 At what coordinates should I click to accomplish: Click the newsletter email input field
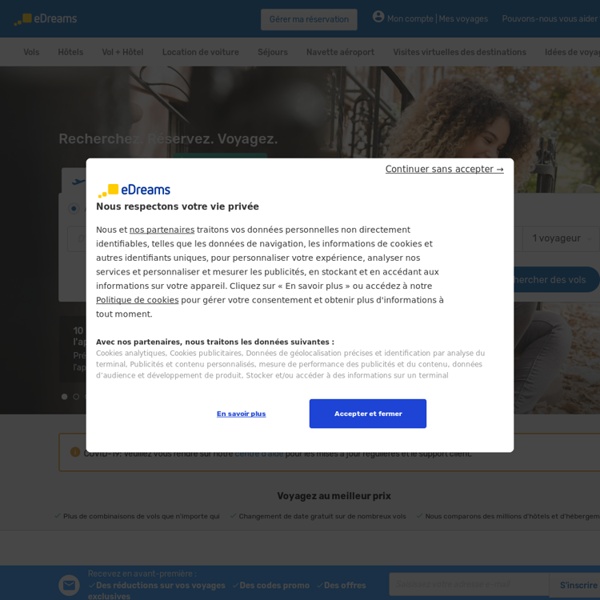pyautogui.click(x=468, y=585)
